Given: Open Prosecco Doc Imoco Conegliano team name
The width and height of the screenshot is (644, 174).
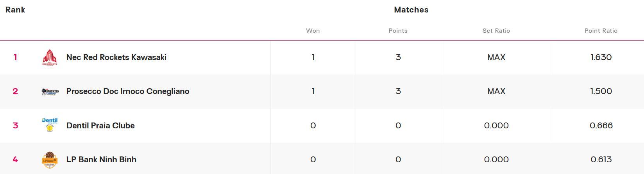Looking at the screenshot, I should (x=128, y=91).
